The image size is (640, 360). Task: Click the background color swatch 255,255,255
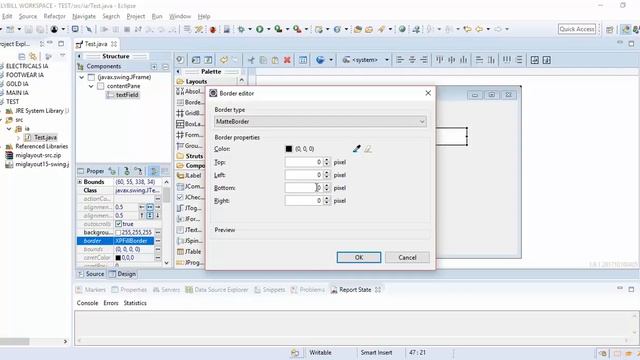(x=118, y=233)
